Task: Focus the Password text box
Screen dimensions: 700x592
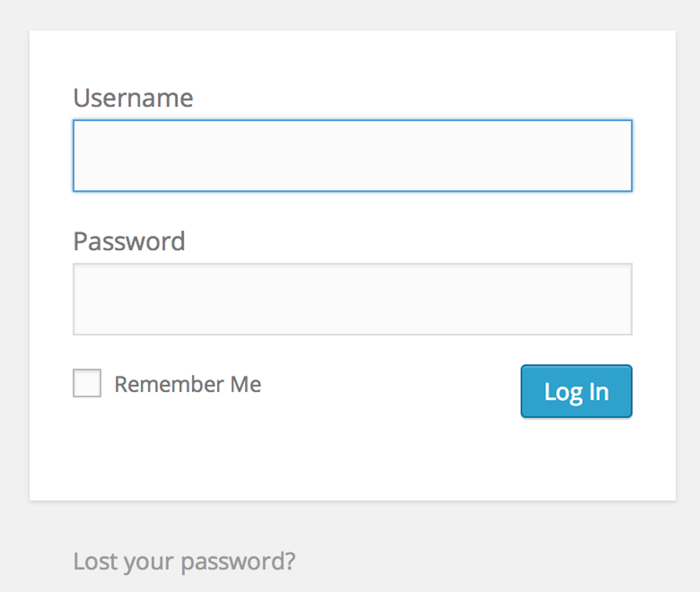Action: tap(352, 299)
